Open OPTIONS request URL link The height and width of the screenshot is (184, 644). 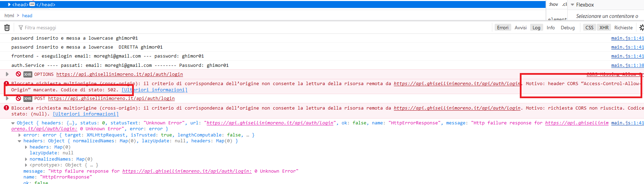pos(120,74)
